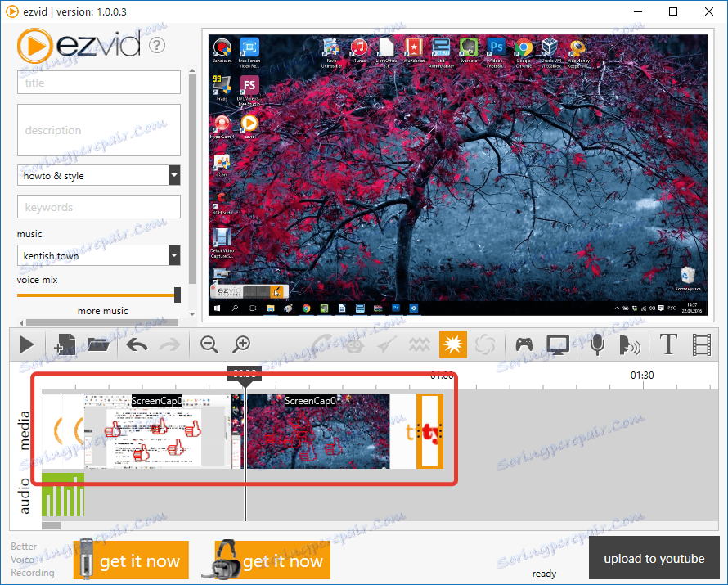Click the redo arrow

169,345
